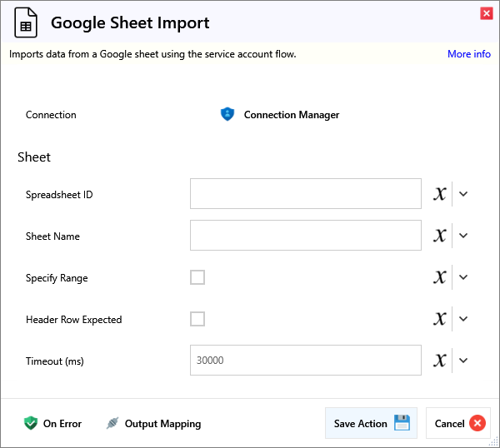Cancel the Google Sheet Import dialog
500x448 pixels.
(x=459, y=424)
